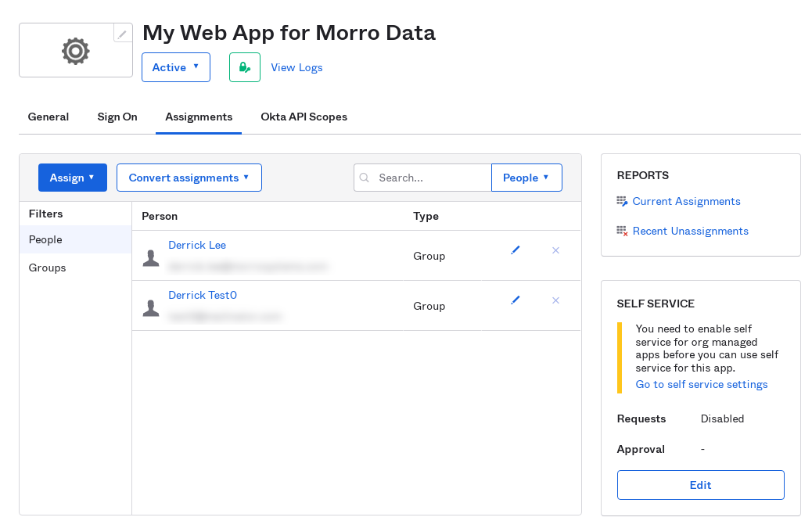
Task: Click the Filters heading
Action: pos(45,214)
